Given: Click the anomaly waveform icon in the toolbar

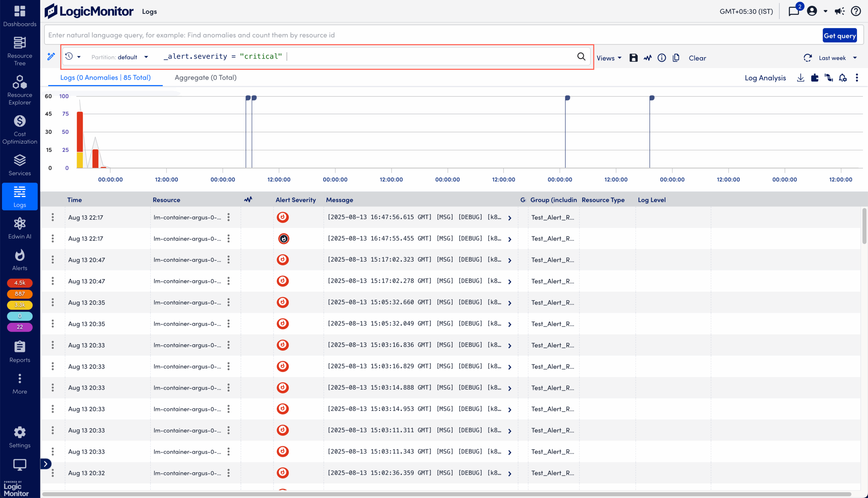Looking at the screenshot, I should click(x=647, y=58).
